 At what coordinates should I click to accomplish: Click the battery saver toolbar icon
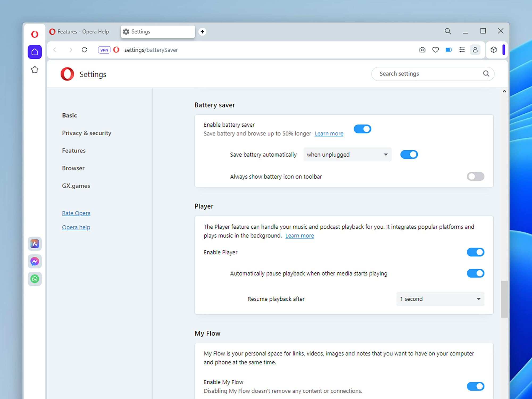click(x=448, y=50)
